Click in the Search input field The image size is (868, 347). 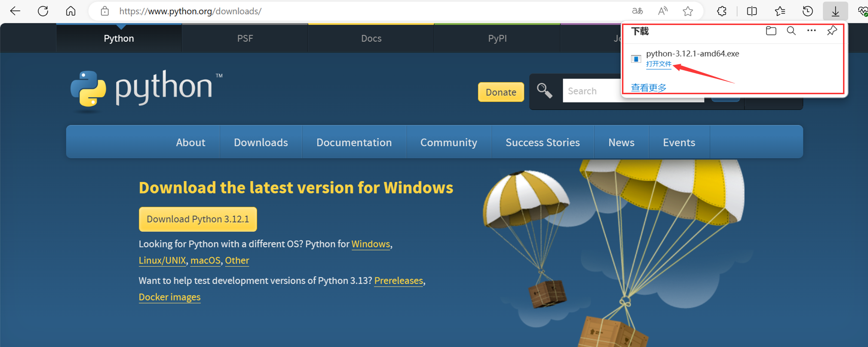(x=592, y=91)
